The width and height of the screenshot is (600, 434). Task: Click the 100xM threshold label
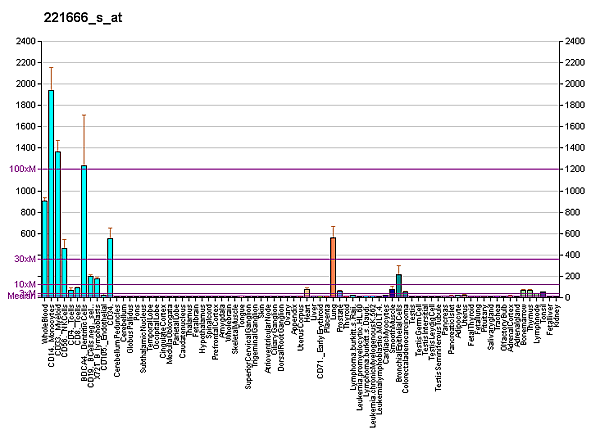click(22, 169)
